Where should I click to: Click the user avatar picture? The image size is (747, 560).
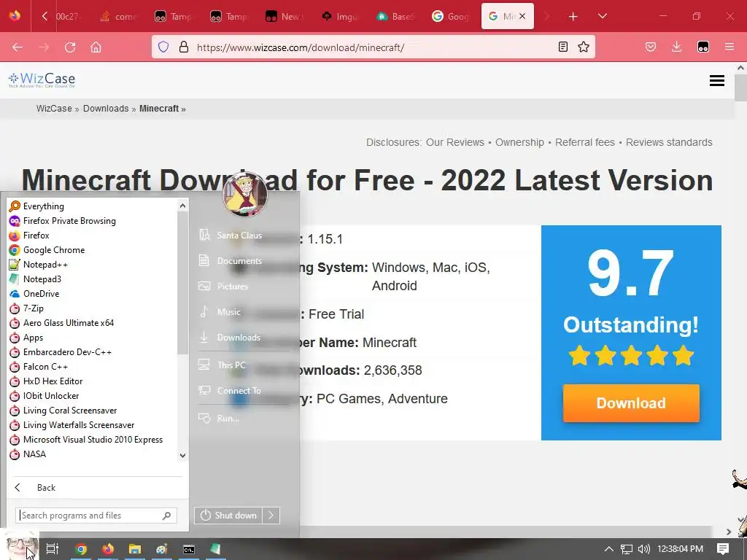[245, 194]
